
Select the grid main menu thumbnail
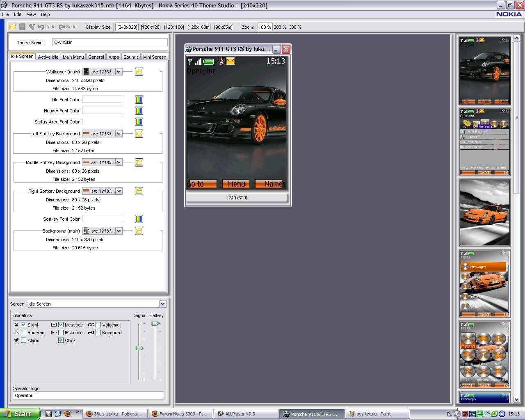(x=484, y=355)
